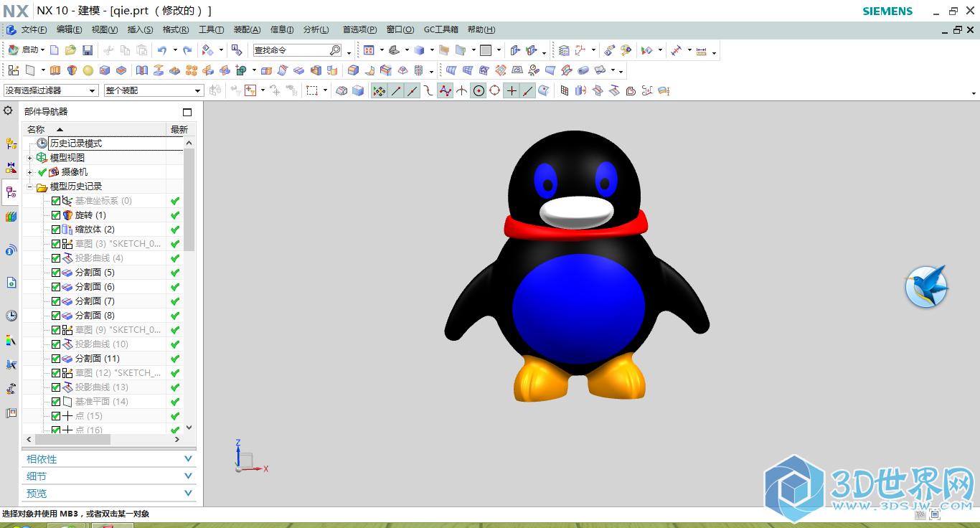The image size is (980, 528).
Task: Toggle checkbox for 分割面 (11)
Action: coord(56,359)
